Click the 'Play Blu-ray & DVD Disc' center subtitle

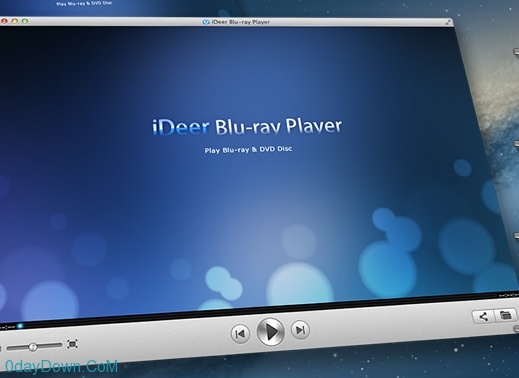click(x=248, y=149)
